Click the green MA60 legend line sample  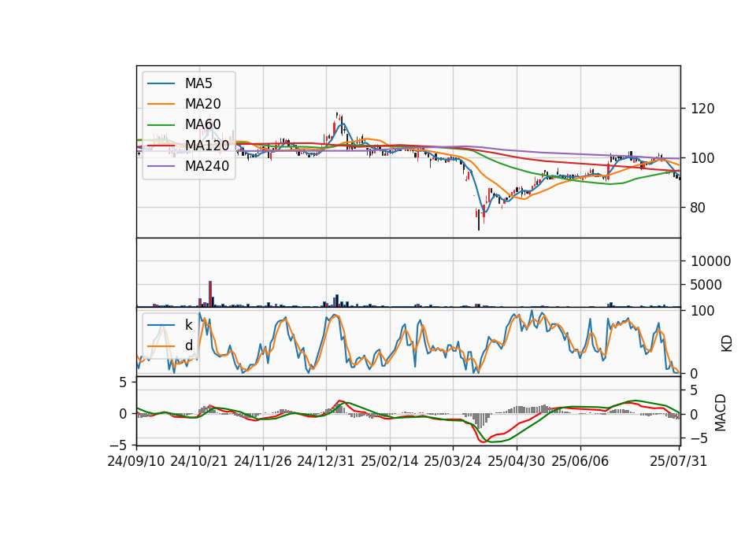(161, 125)
